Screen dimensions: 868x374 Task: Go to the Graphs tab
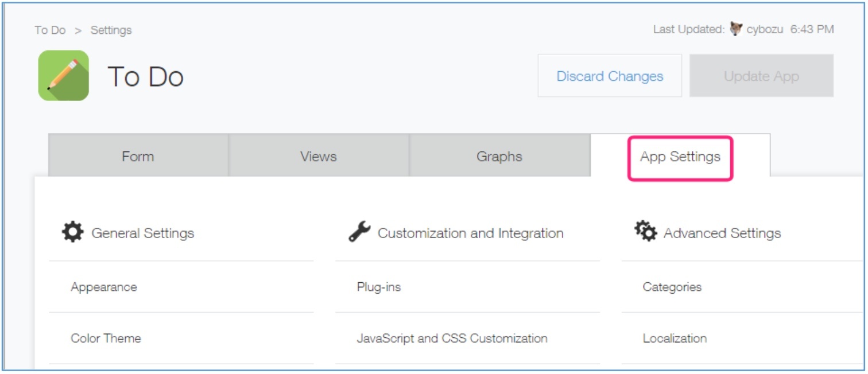[499, 156]
